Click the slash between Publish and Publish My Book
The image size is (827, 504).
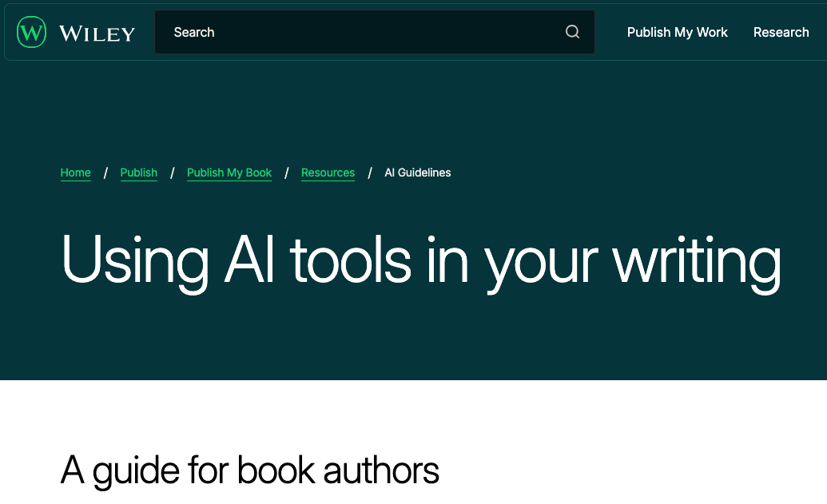pos(172,173)
